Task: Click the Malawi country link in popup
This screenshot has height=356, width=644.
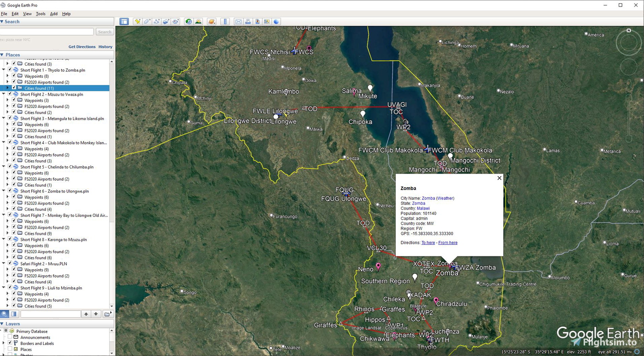Action: coord(423,208)
